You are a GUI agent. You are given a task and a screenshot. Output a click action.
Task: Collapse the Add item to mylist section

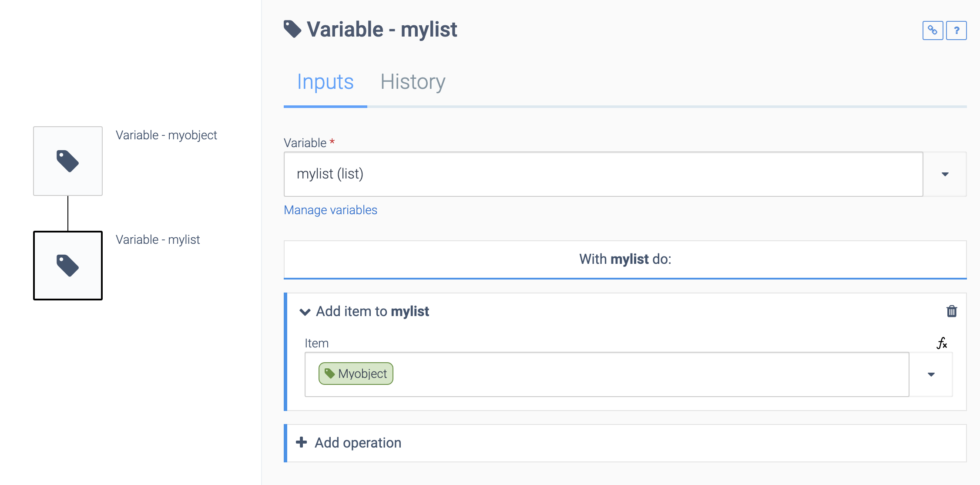coord(304,311)
